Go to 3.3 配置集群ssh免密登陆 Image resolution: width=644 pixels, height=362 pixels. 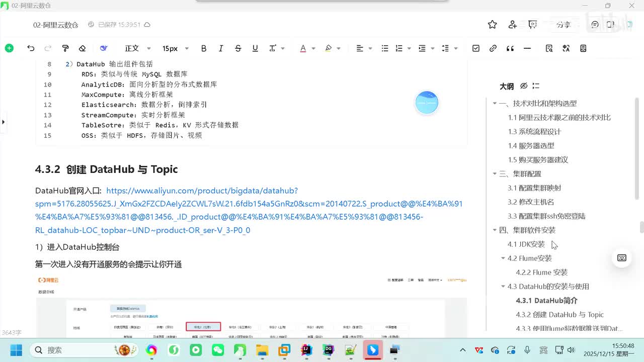point(546,216)
